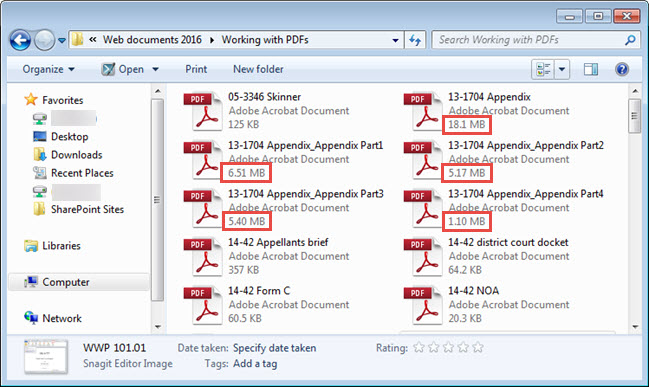Click the change view icon

[543, 69]
